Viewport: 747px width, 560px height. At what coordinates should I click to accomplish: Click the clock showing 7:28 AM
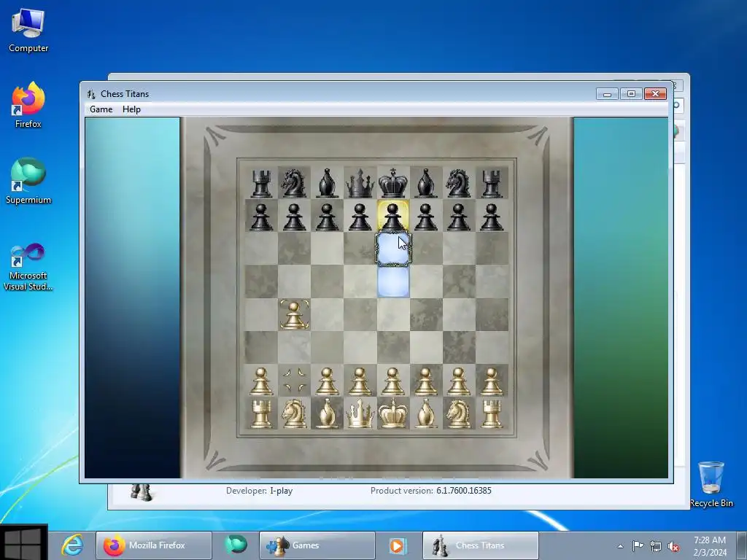(710, 540)
